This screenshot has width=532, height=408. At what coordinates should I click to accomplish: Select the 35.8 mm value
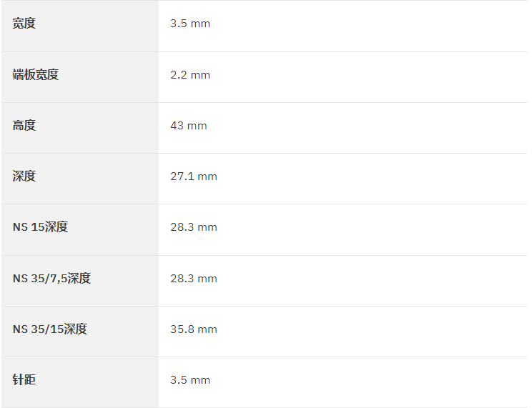(194, 329)
